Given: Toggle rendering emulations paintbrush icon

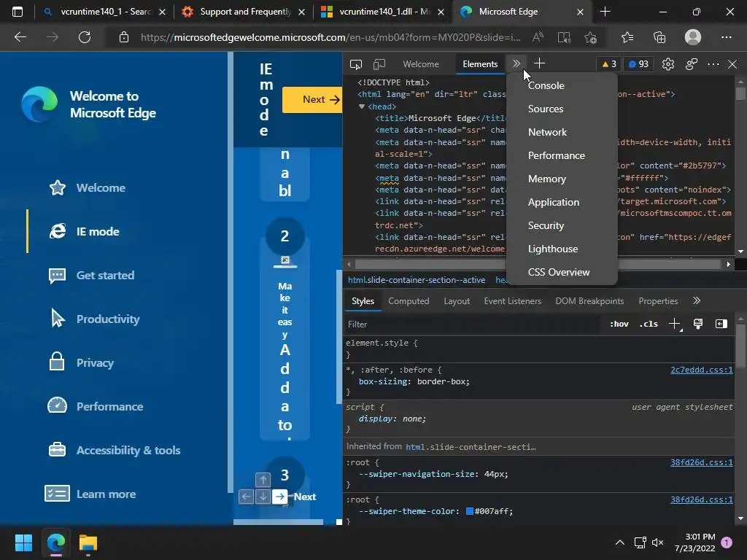Looking at the screenshot, I should [x=698, y=324].
